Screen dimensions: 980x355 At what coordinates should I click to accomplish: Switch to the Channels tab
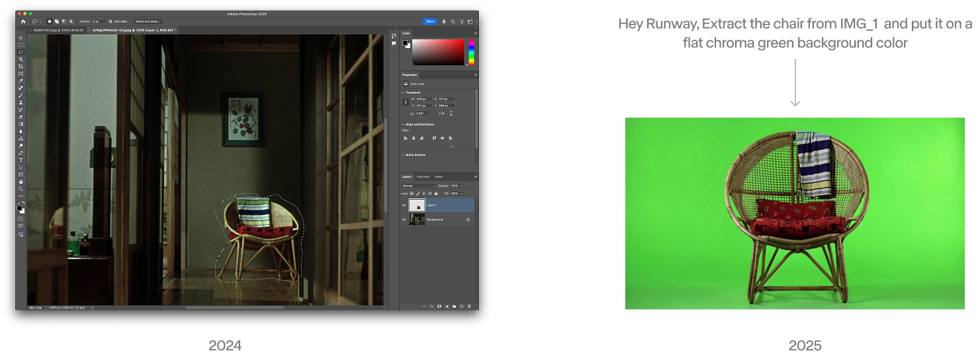[423, 177]
